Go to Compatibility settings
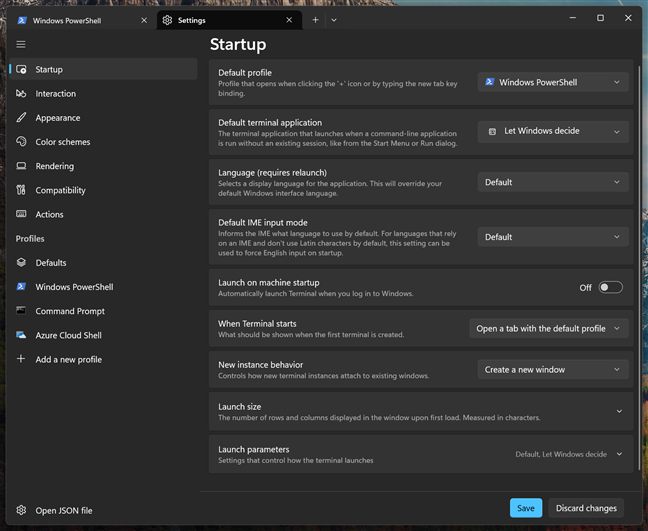Viewport: 648px width, 531px height. pyautogui.click(x=103, y=190)
